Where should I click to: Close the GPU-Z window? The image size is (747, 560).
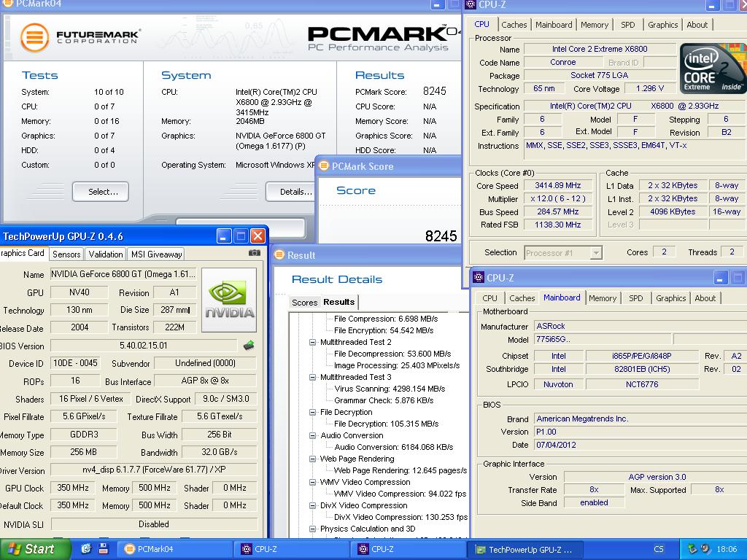[x=258, y=236]
